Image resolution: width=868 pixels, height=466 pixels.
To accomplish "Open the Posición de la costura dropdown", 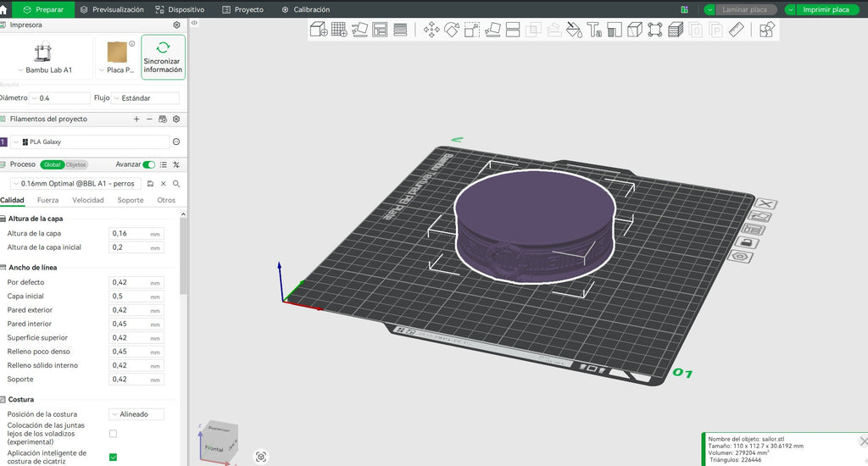I will (136, 414).
